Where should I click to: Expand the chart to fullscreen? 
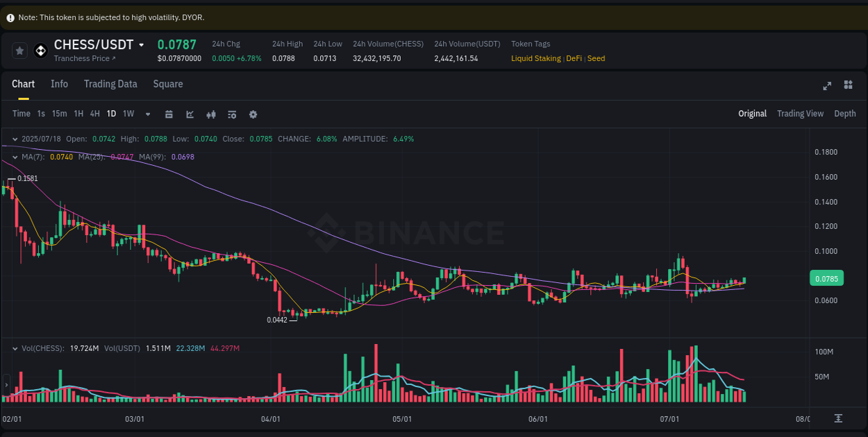(x=827, y=85)
